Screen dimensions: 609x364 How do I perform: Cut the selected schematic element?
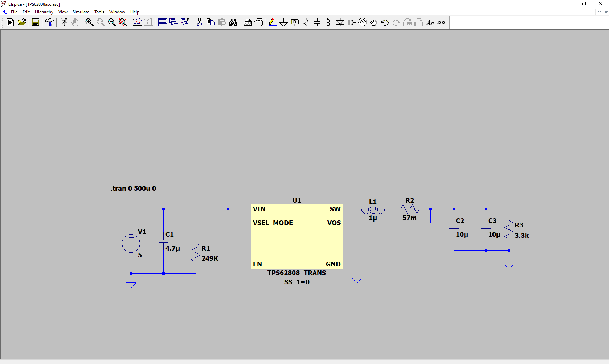point(199,22)
